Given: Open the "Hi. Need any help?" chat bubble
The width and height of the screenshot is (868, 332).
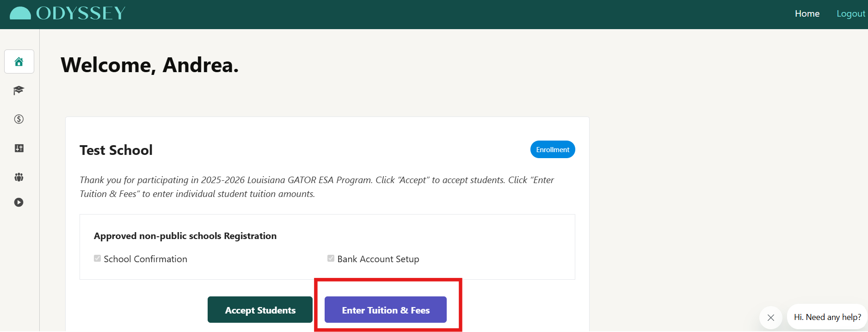Looking at the screenshot, I should [827, 317].
